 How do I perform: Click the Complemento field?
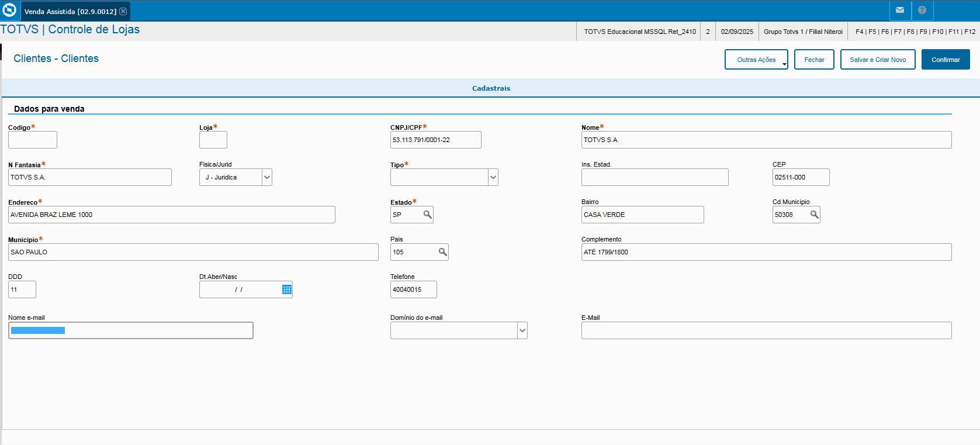(x=767, y=252)
